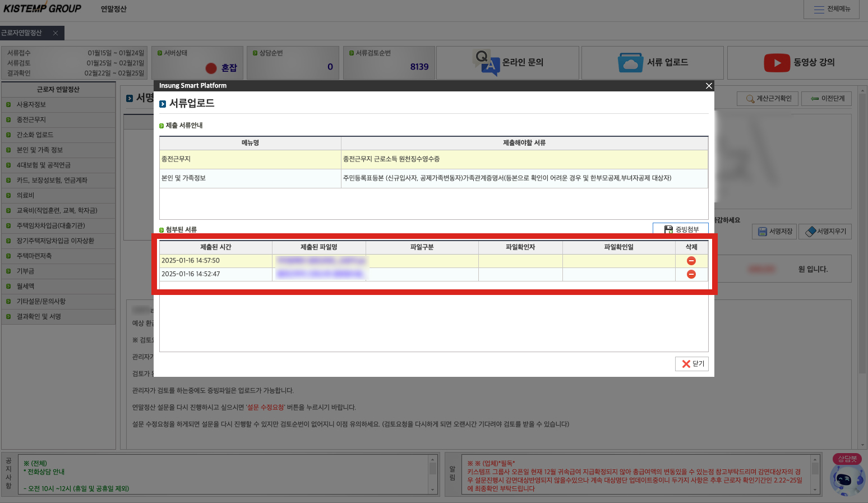Close the 근로자연말정산 tab
868x503 pixels.
56,33
